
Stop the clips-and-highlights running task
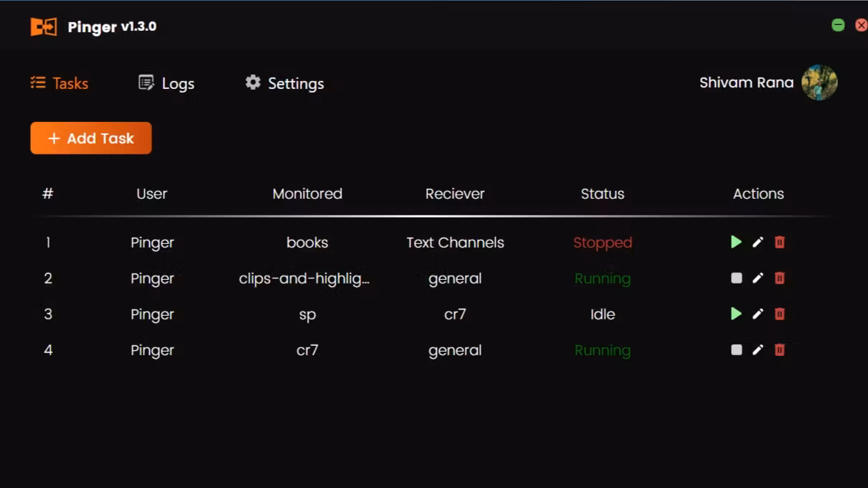coord(736,278)
